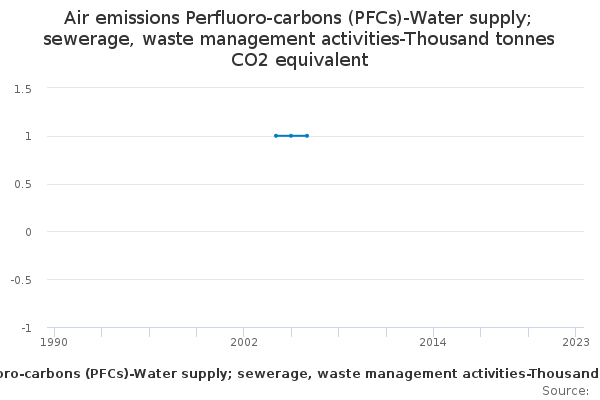Select the middle blue data point
Image resolution: width=600 pixels, height=400 pixels.
[x=291, y=135]
